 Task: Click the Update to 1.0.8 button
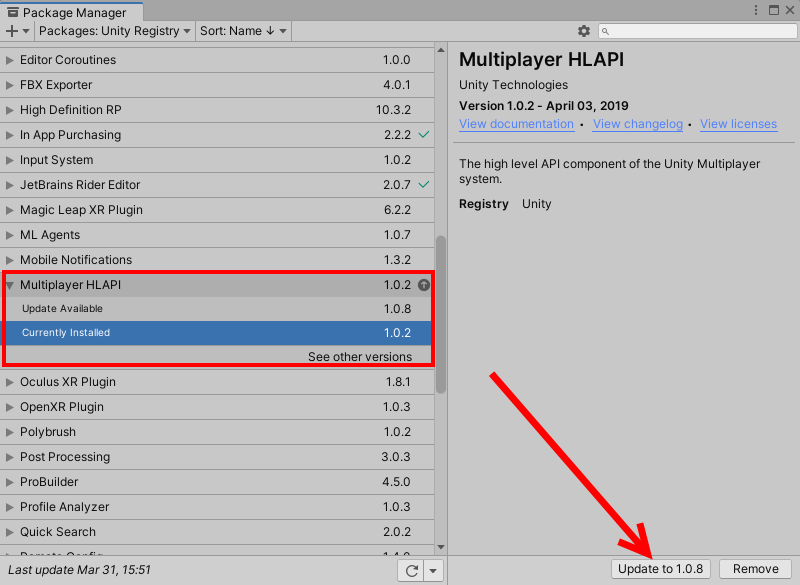661,569
